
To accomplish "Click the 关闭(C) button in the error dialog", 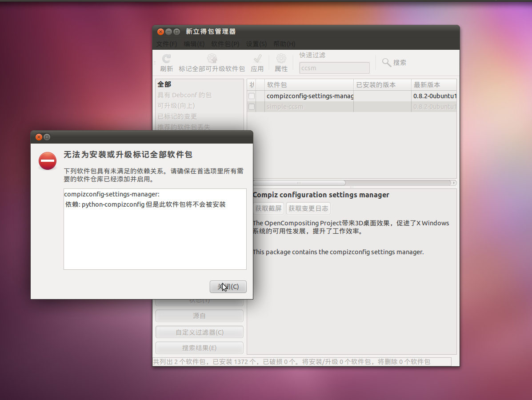I will click(x=228, y=287).
